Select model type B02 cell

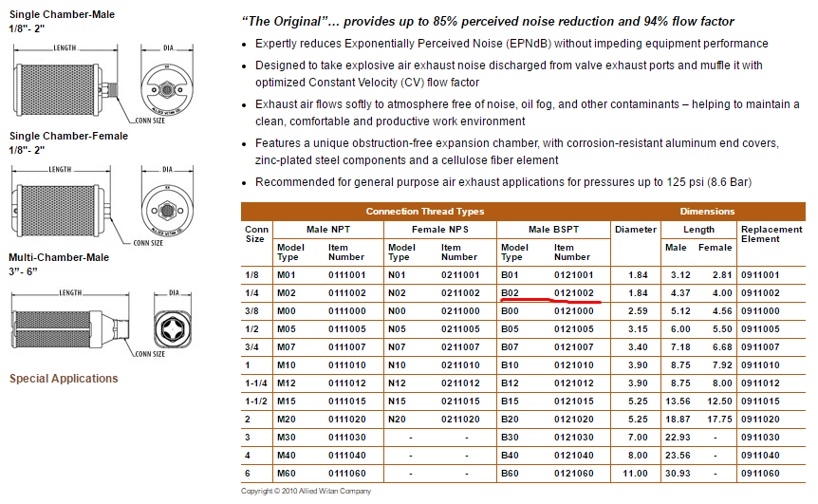pyautogui.click(x=510, y=293)
